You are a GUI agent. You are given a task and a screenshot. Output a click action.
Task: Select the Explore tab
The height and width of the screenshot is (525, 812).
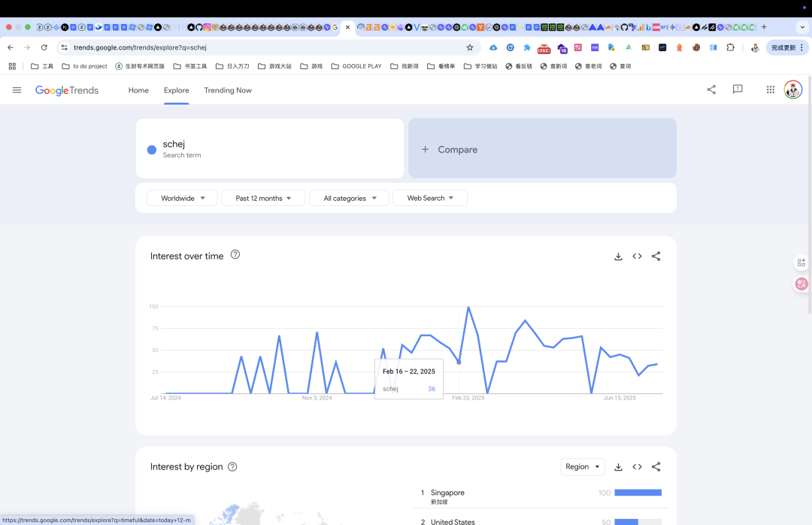point(176,90)
